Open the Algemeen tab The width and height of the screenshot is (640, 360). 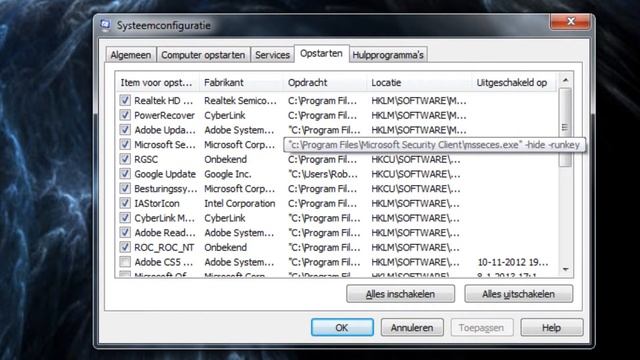[x=131, y=55]
